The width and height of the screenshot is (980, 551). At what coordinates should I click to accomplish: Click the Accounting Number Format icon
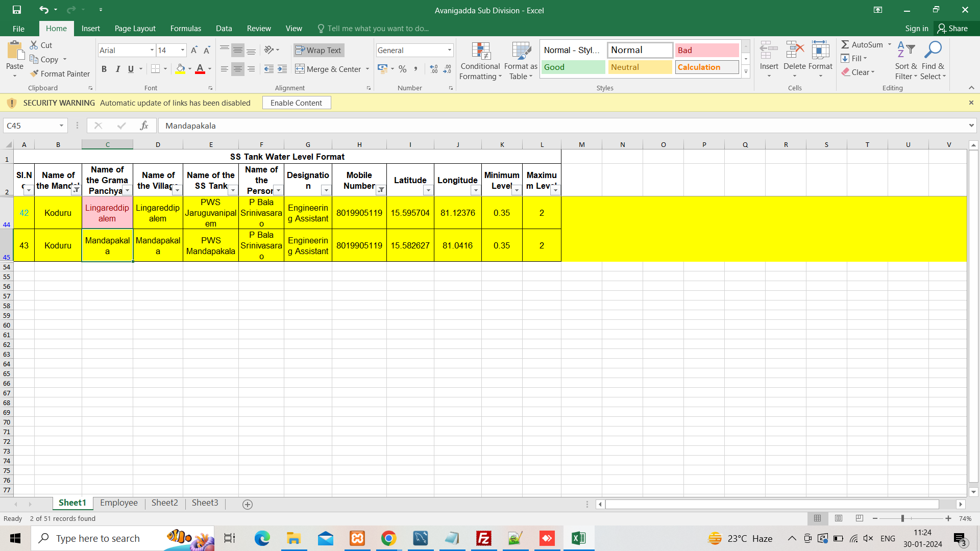pos(383,69)
